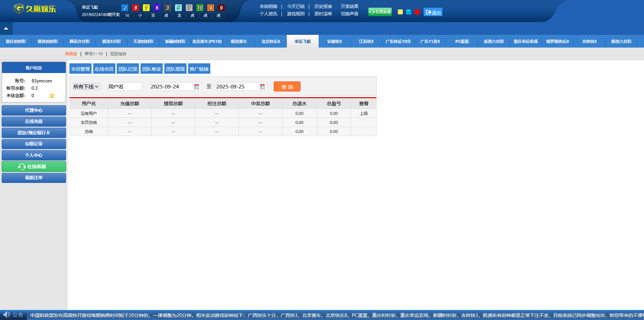This screenshot has height=320, width=644.
Task: Click the 上级 link in the table
Action: point(364,113)
